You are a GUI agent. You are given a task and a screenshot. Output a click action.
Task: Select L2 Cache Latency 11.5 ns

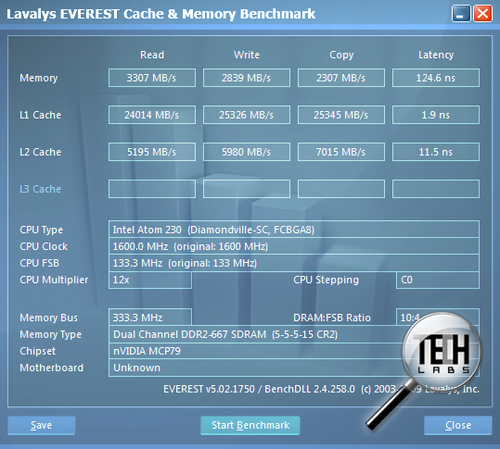coord(436,152)
